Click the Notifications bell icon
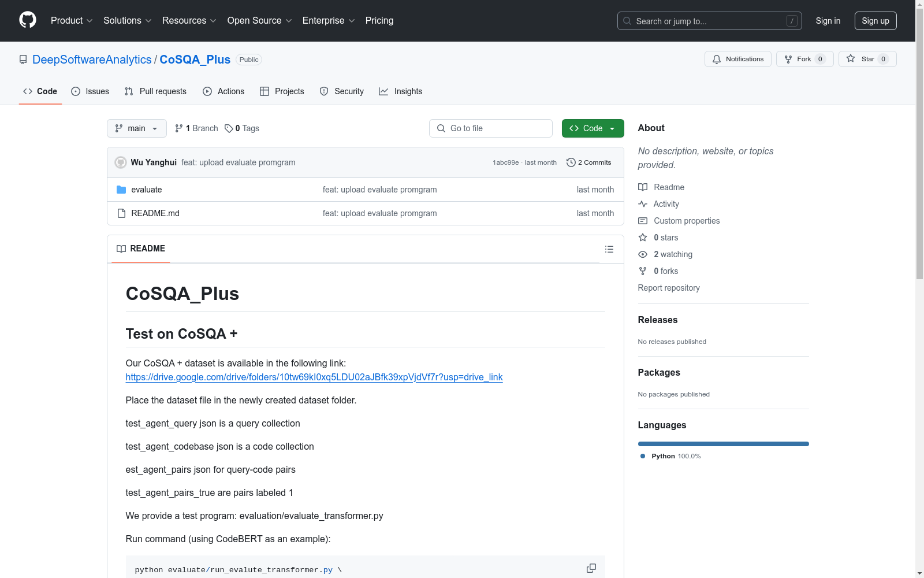This screenshot has width=924, height=578. (717, 59)
